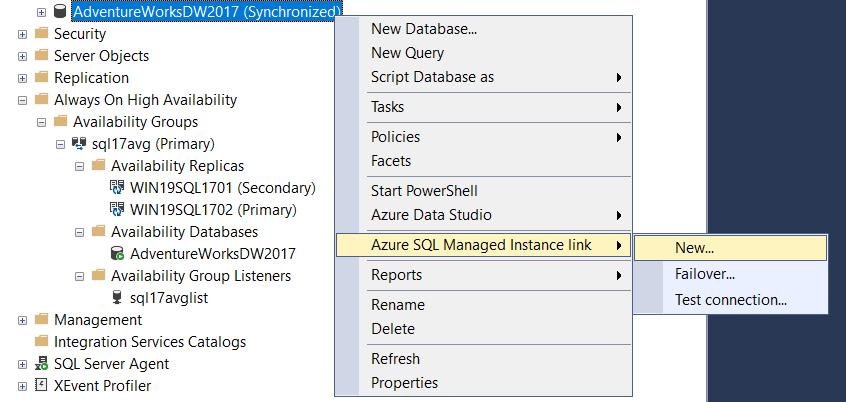Click the sql17avg availability group icon
This screenshot has width=846, height=402.
tap(79, 144)
